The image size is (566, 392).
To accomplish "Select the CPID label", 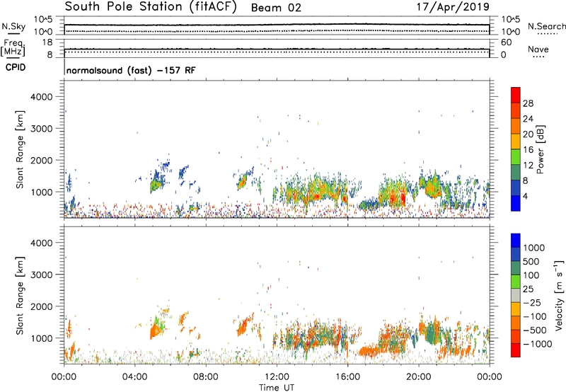I will [x=16, y=67].
